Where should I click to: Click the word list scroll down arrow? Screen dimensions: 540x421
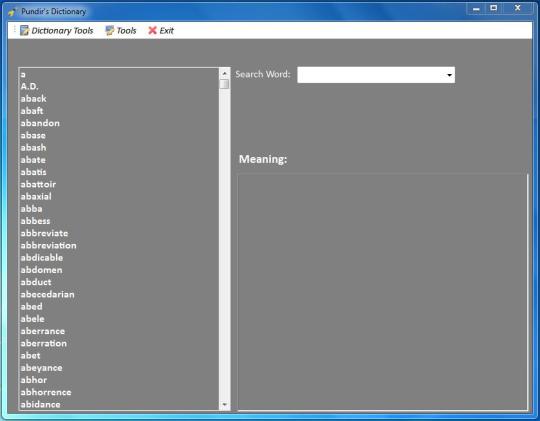(x=225, y=404)
